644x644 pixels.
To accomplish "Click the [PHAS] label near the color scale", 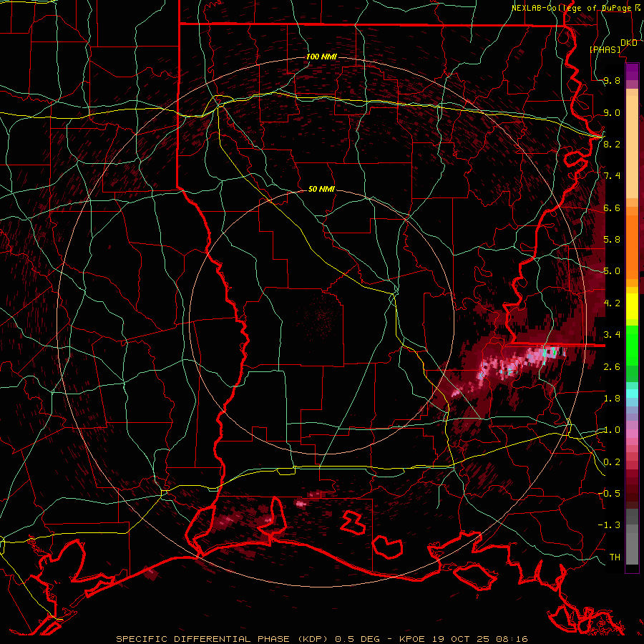I will point(605,50).
